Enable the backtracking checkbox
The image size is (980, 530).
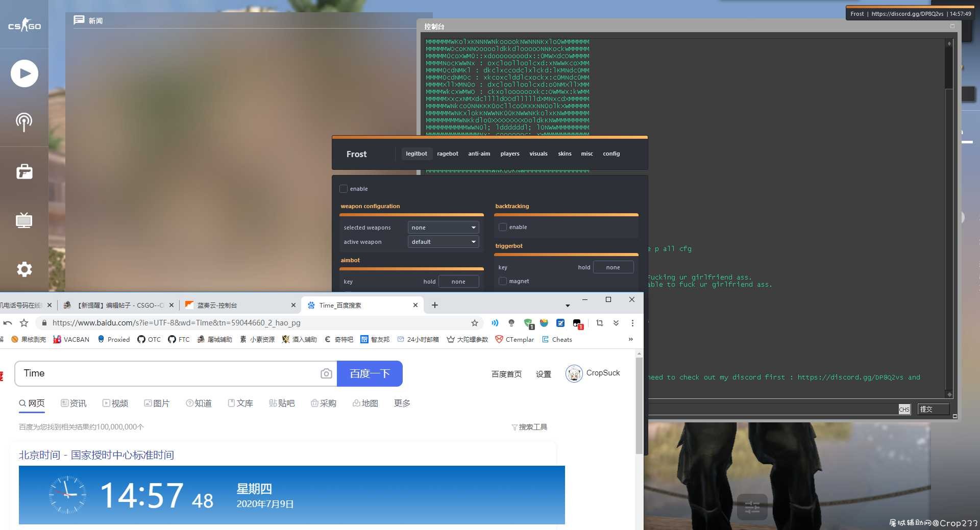tap(503, 227)
